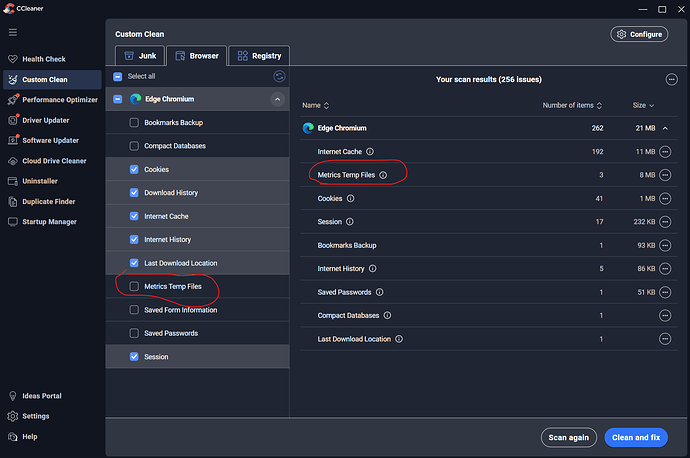Click info icon next to Last Download Location
Image resolution: width=690 pixels, height=458 pixels.
tap(399, 339)
